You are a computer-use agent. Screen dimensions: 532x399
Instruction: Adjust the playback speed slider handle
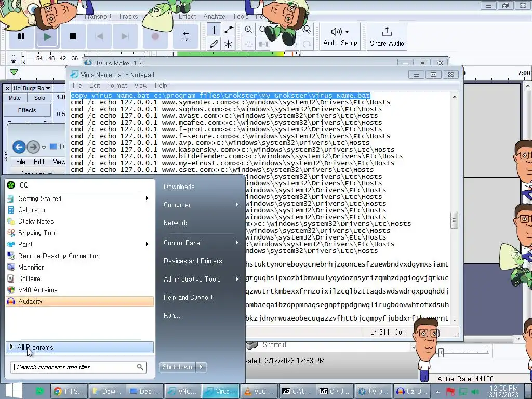pos(441,353)
